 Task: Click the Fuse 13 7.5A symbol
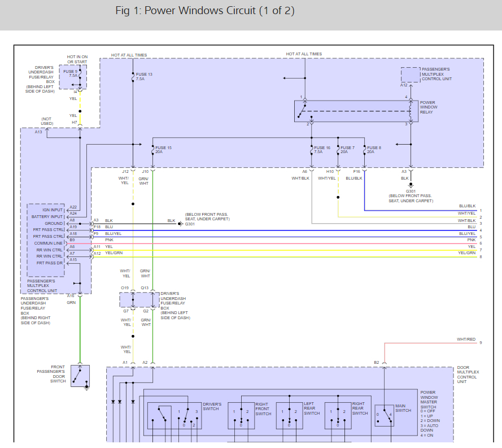pos(133,76)
